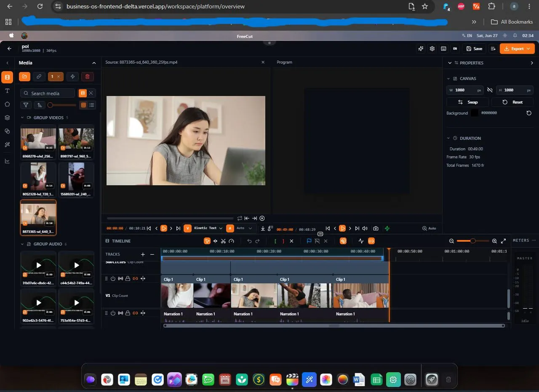Screen dimensions: 539x392
Task: Open Final Cut clapperboard in the Dock
Action: 292,379
